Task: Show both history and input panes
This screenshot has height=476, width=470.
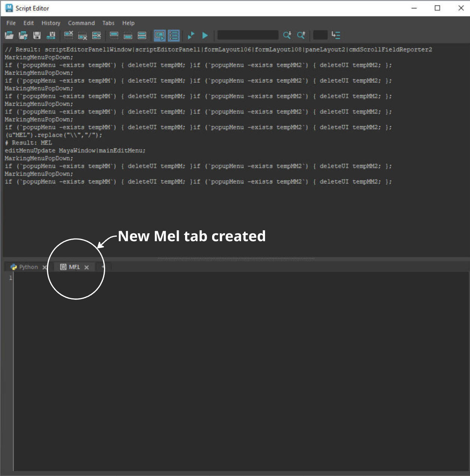Action: click(x=142, y=35)
